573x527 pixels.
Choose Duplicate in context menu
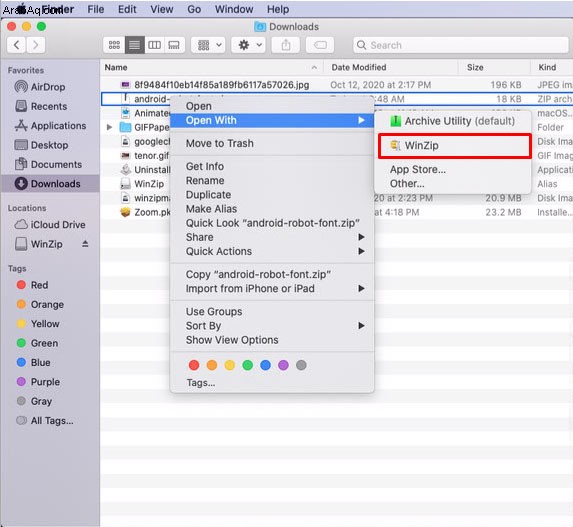(272, 195)
